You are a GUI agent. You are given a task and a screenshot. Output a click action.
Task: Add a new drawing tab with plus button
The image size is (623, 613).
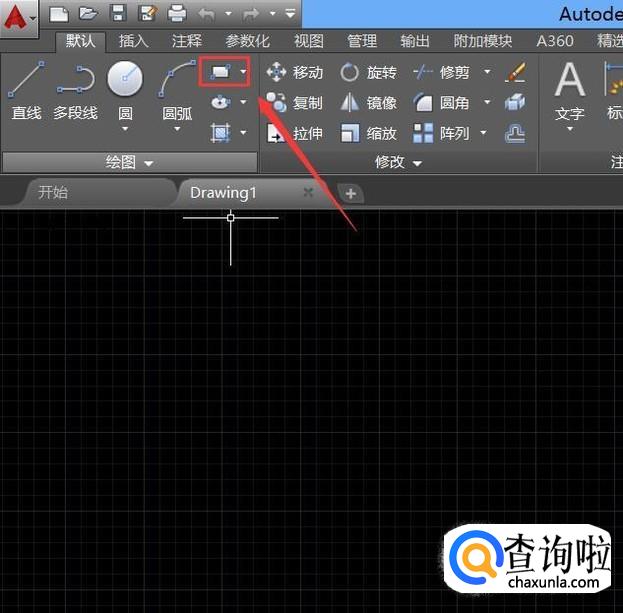351,194
